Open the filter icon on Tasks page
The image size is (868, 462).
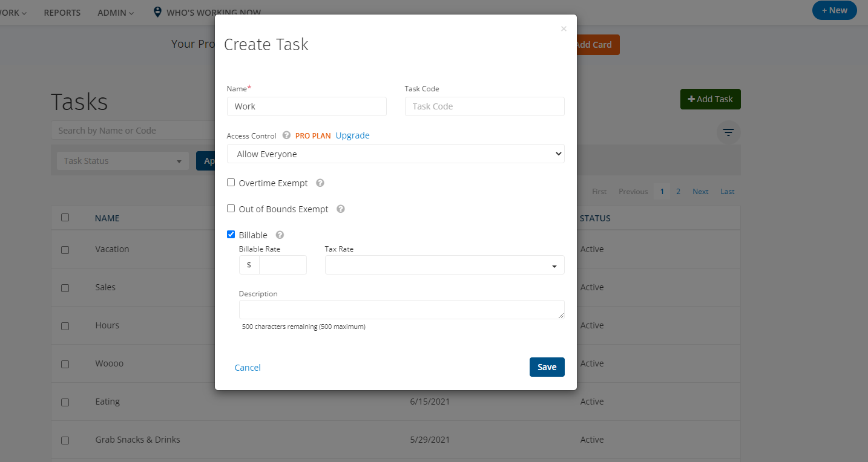[x=728, y=132]
